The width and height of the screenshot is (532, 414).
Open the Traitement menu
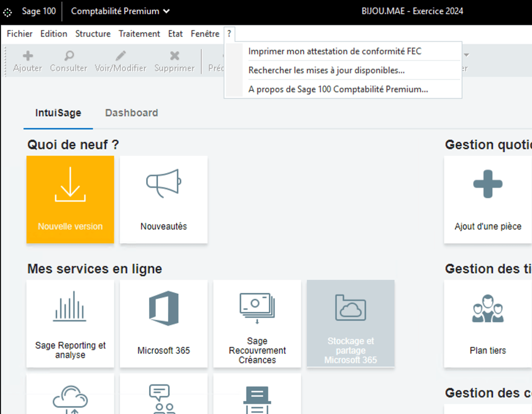[139, 34]
